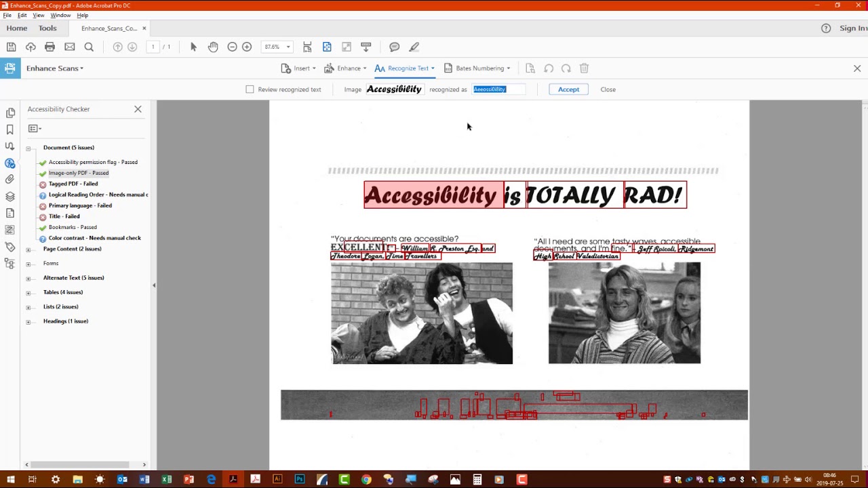Switch to the Tools tab
868x488 pixels.
47,28
